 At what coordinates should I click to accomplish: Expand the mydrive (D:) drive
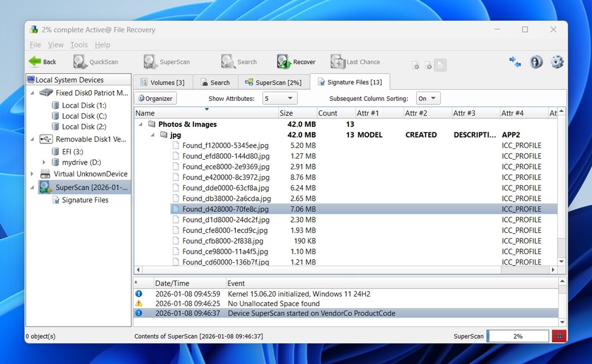45,162
